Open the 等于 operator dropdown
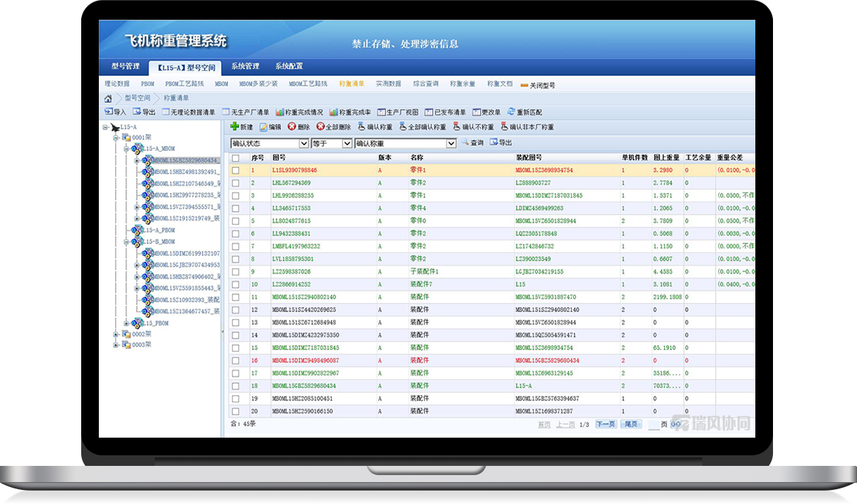The width and height of the screenshot is (857, 504). (x=347, y=143)
